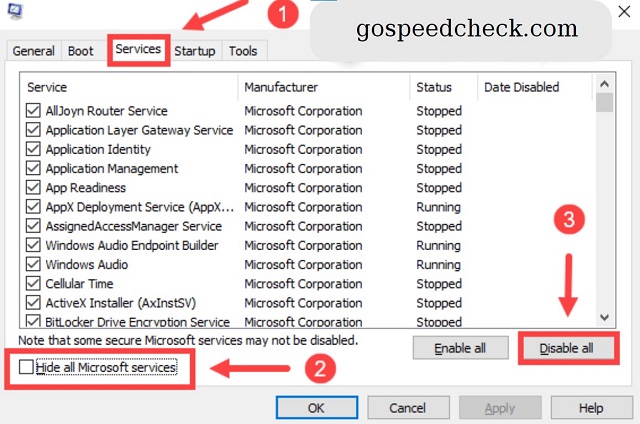The height and width of the screenshot is (424, 640).
Task: Click the System Configuration icon in title bar
Action: click(15, 11)
